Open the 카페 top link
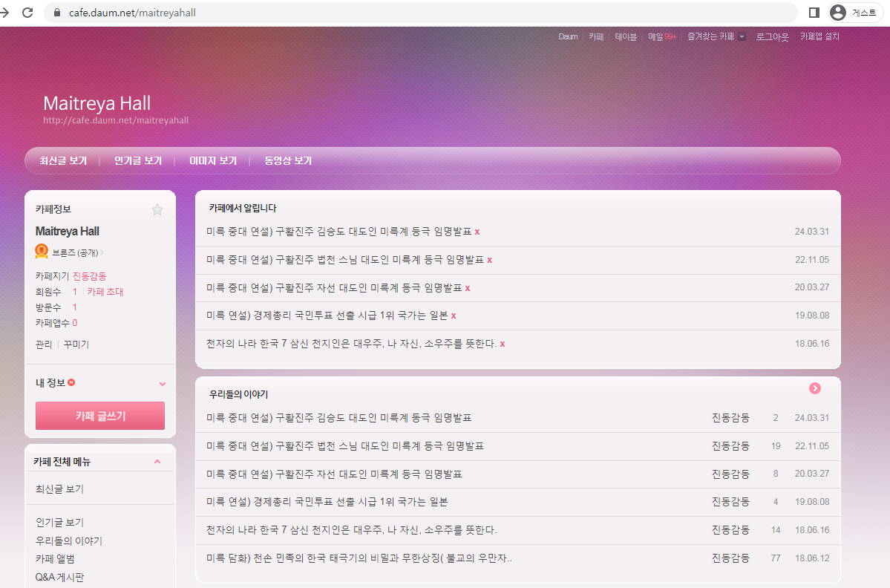Viewport: 890px width, 588px height. coord(596,37)
